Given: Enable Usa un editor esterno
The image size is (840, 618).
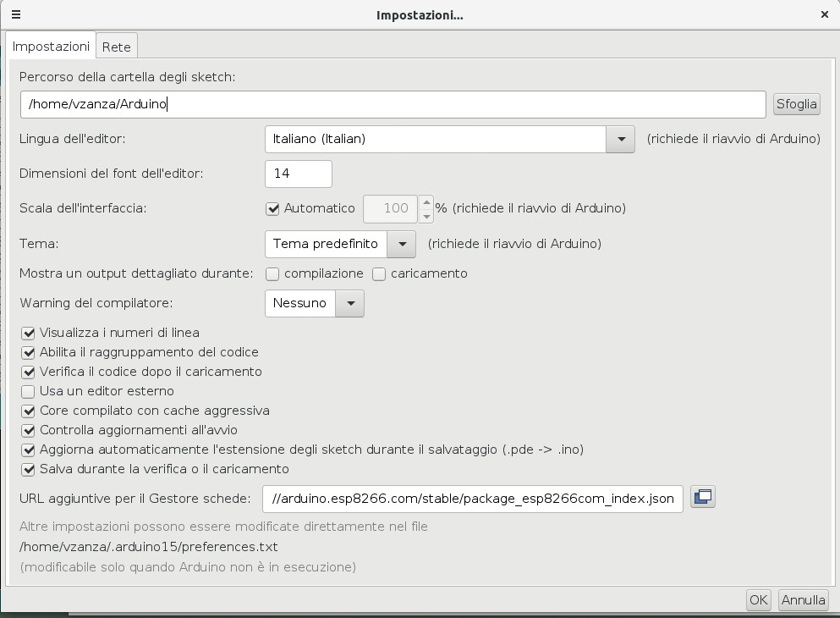Looking at the screenshot, I should (x=28, y=391).
